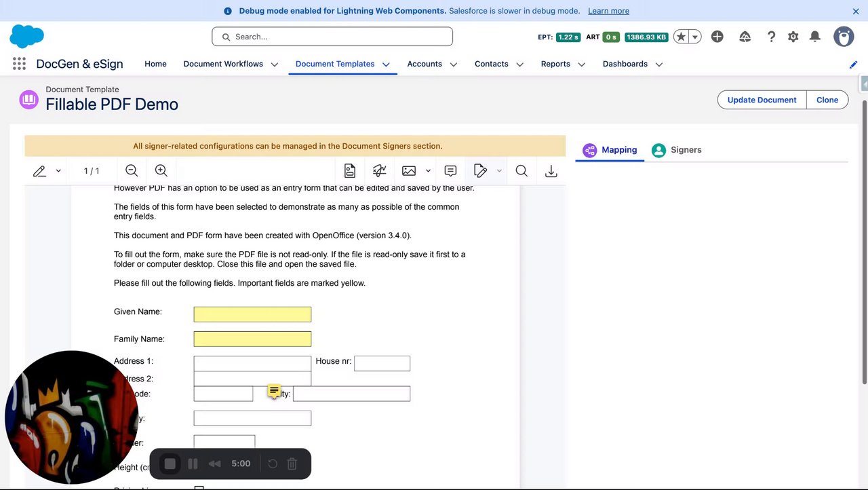The height and width of the screenshot is (490, 868).
Task: Zoom in on the PDF
Action: tap(161, 171)
